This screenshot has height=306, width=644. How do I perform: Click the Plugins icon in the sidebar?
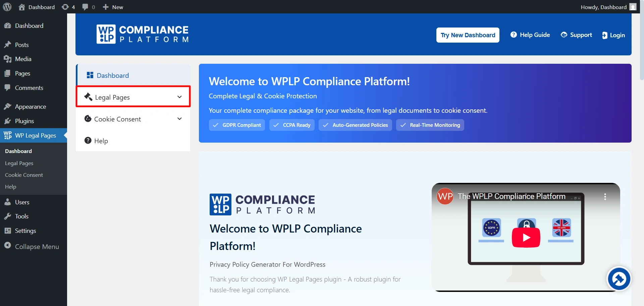(x=8, y=121)
